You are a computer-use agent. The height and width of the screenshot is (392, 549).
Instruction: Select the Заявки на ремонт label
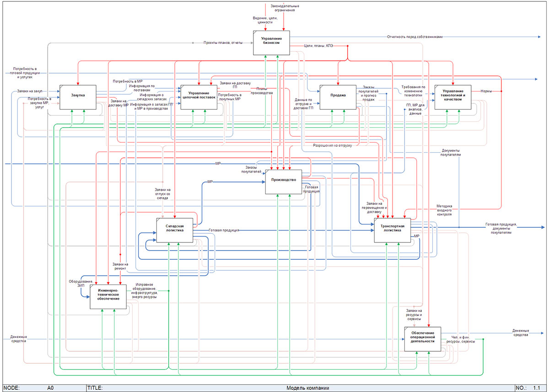(120, 266)
